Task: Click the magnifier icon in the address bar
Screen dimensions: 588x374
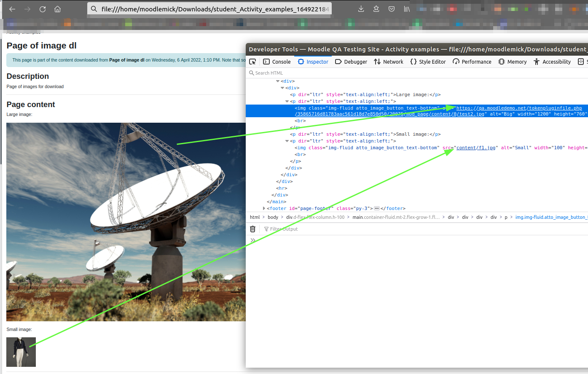Action: [x=94, y=9]
